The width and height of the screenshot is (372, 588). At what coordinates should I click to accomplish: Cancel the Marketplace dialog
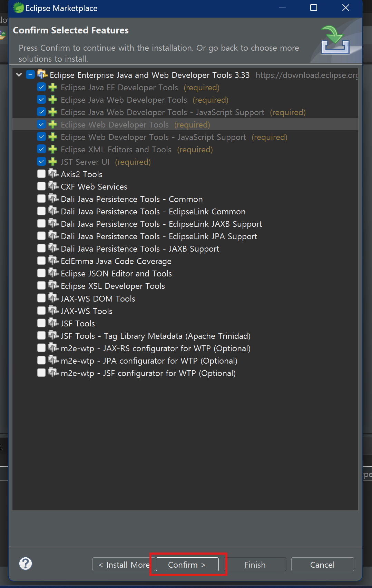coord(322,564)
